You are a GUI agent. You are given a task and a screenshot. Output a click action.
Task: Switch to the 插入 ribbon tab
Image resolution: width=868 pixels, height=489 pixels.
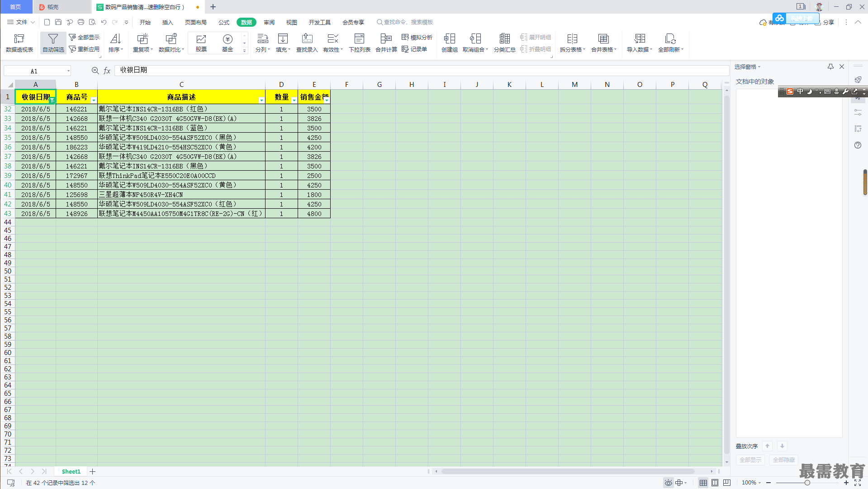coord(168,22)
